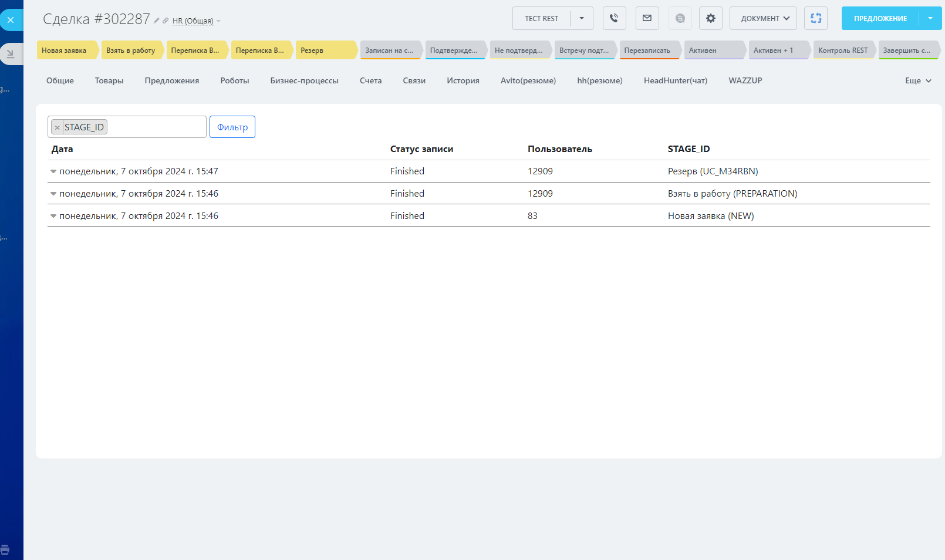Screen dimensions: 945x560
Task: Copy deal link via chain icon
Action: pos(166,21)
